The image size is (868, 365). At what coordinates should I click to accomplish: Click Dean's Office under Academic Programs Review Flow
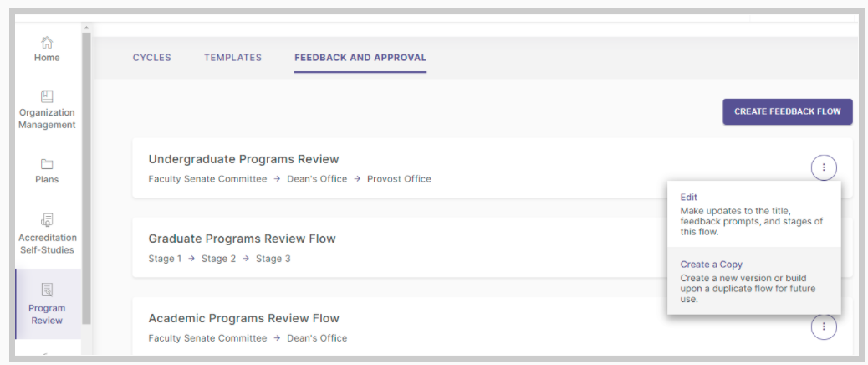coord(317,338)
